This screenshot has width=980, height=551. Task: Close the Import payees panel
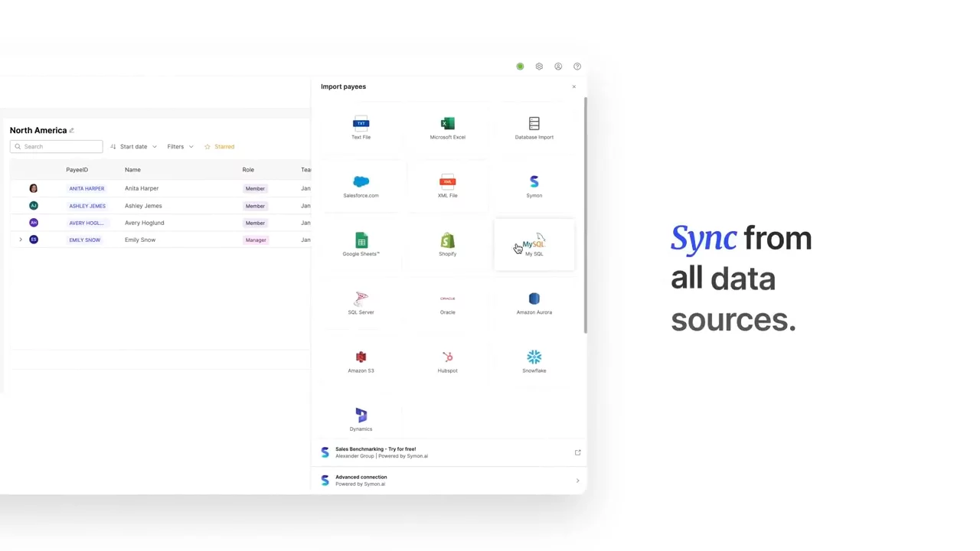pyautogui.click(x=573, y=86)
